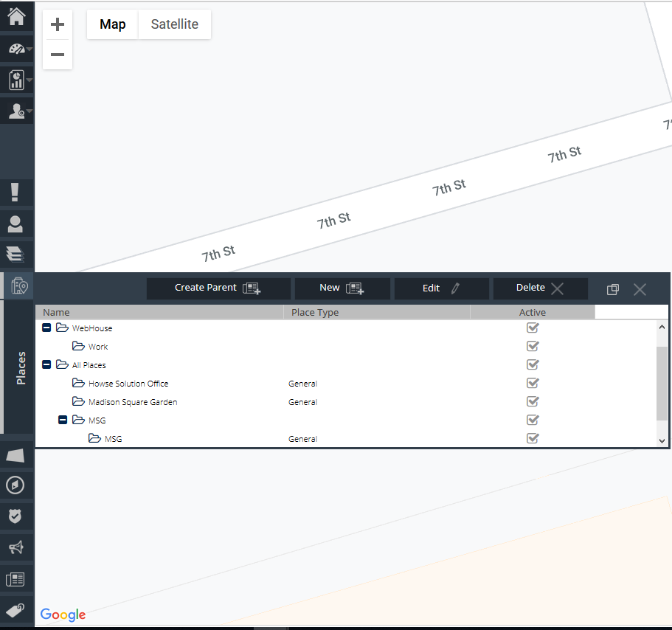Open the shield checkmark icon
This screenshot has width=672, height=630.
coord(15,516)
